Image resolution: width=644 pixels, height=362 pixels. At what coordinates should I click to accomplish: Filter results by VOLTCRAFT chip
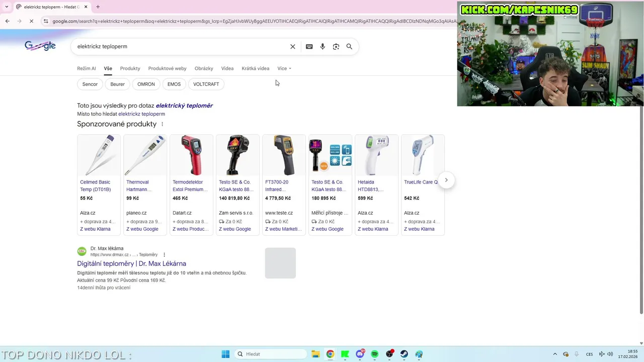[x=206, y=84]
